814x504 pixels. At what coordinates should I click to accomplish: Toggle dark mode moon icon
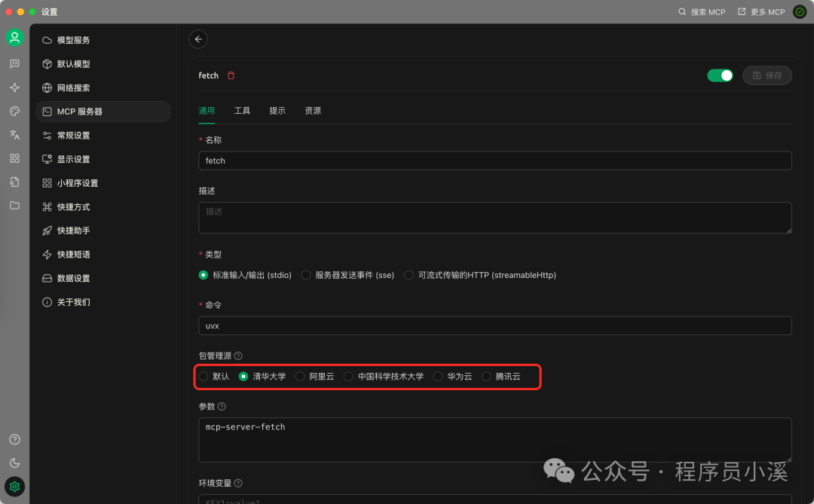coord(14,463)
